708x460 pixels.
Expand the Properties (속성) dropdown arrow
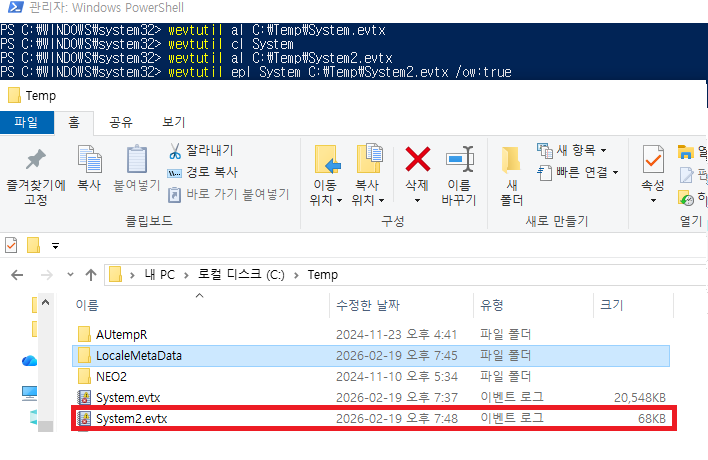point(653,200)
